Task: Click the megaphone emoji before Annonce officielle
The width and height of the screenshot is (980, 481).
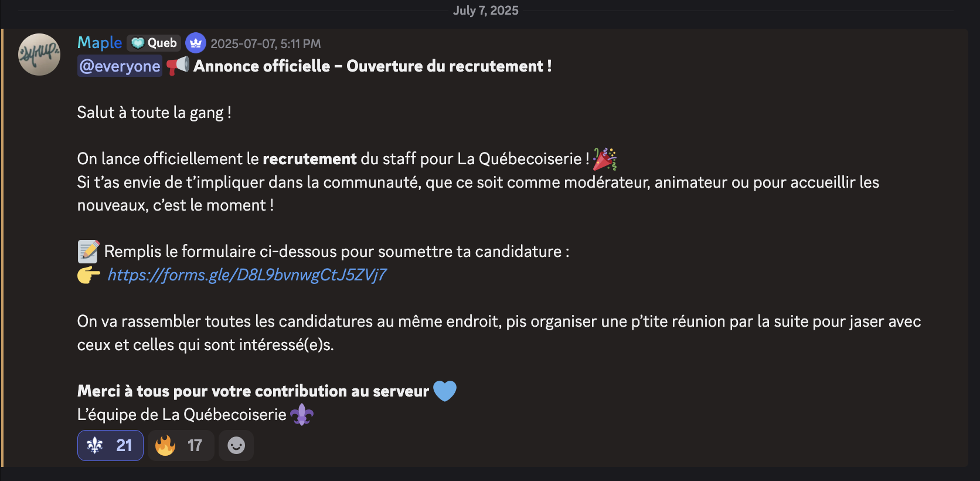Action: 178,66
